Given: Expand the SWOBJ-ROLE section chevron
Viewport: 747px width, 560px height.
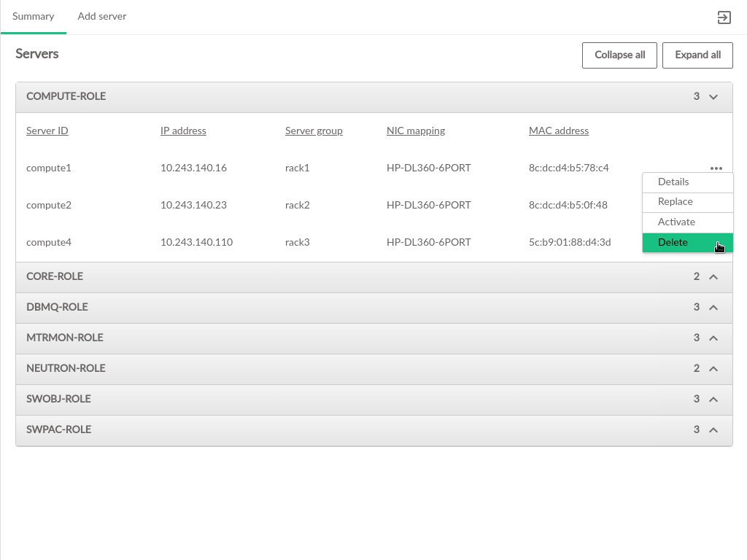Looking at the screenshot, I should click(713, 400).
